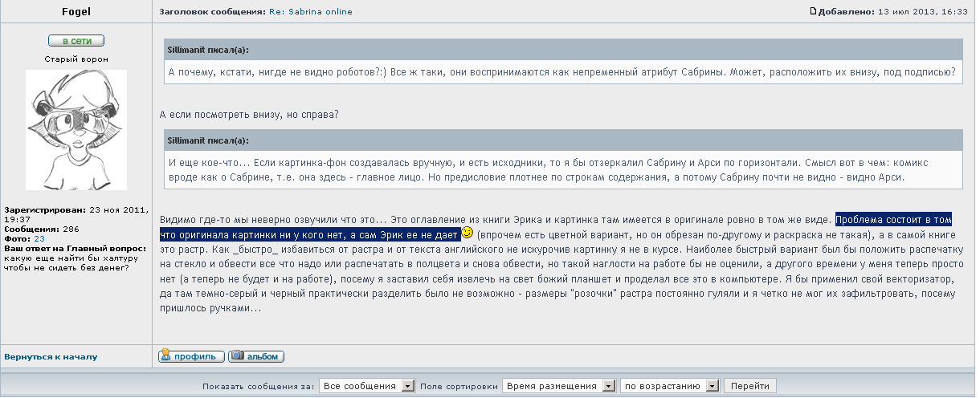Screen dimensions: 980x398
Task: Click the second 'Sillimanit писал(а):' quote header
Action: 208,140
